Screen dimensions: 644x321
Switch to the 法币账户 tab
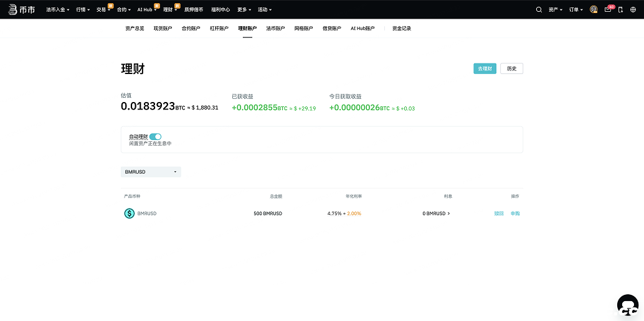tap(275, 29)
